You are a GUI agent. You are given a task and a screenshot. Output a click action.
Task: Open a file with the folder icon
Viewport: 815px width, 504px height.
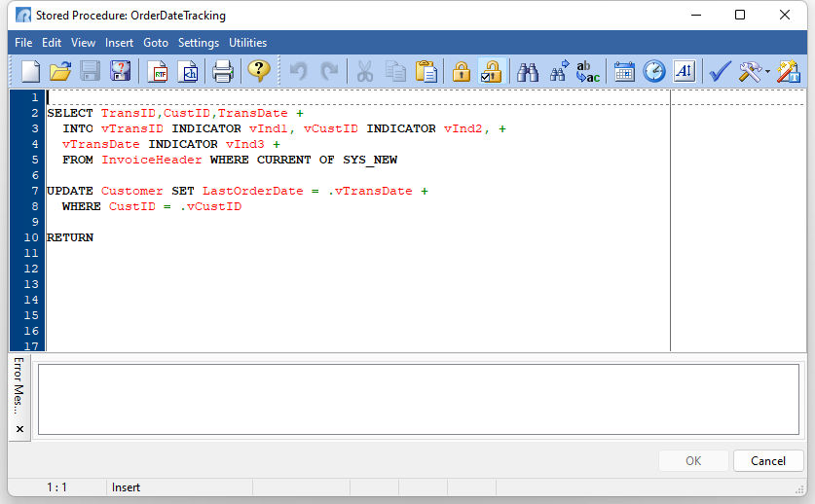tap(60, 71)
